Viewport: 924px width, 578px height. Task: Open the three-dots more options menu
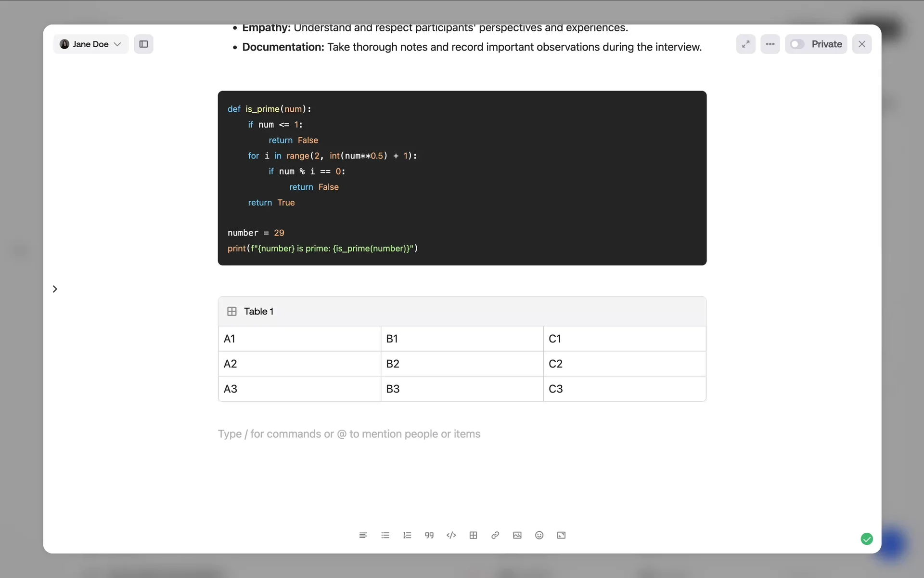[770, 44]
